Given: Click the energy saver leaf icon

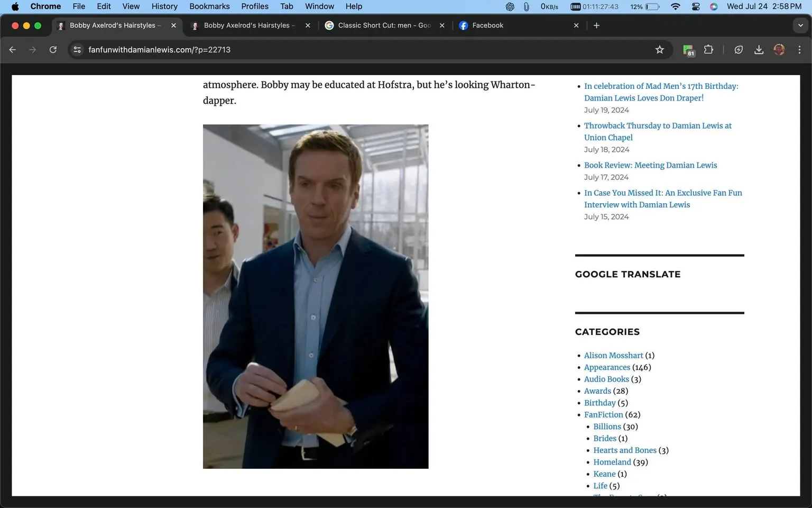Looking at the screenshot, I should tap(739, 49).
